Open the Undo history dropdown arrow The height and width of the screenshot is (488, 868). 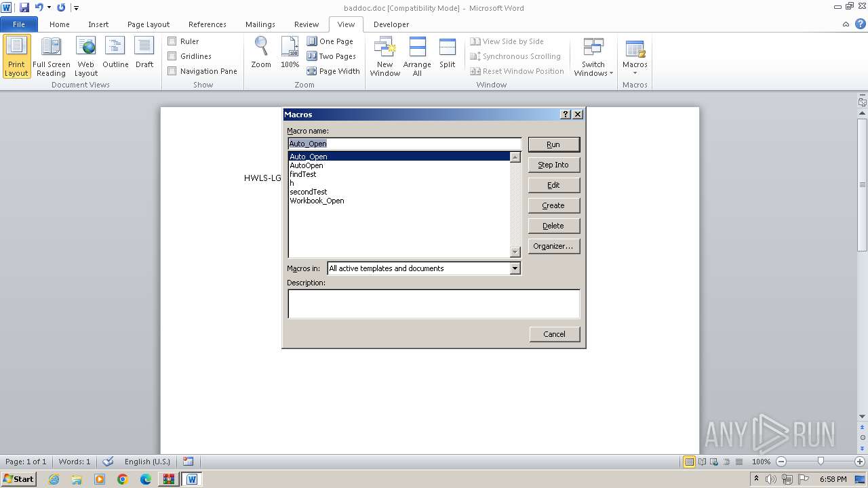[49, 7]
